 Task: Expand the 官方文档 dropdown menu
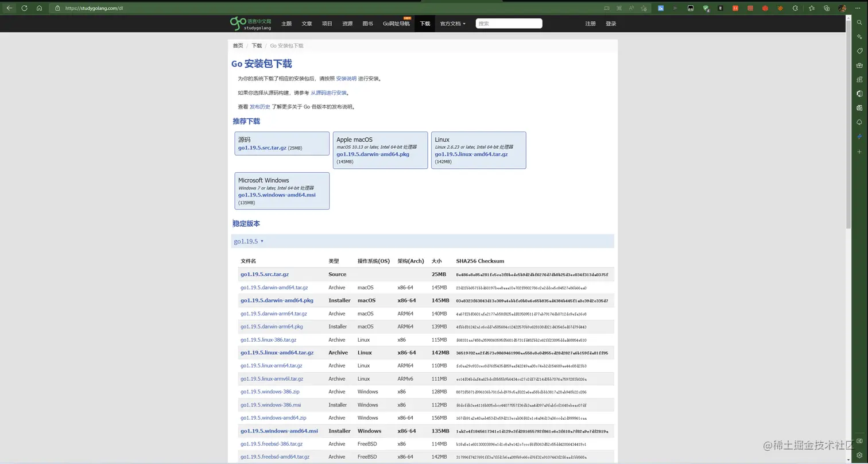453,24
